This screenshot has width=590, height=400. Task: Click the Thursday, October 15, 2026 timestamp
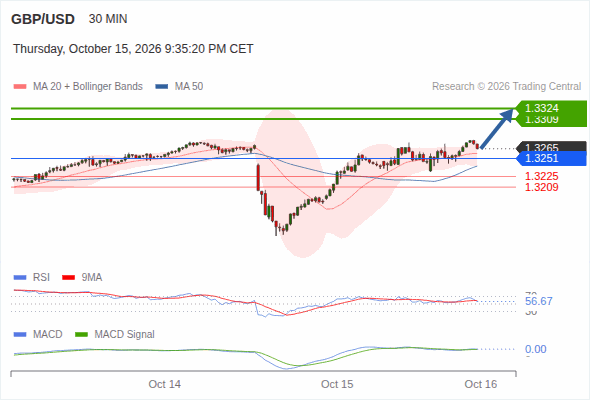(x=133, y=49)
